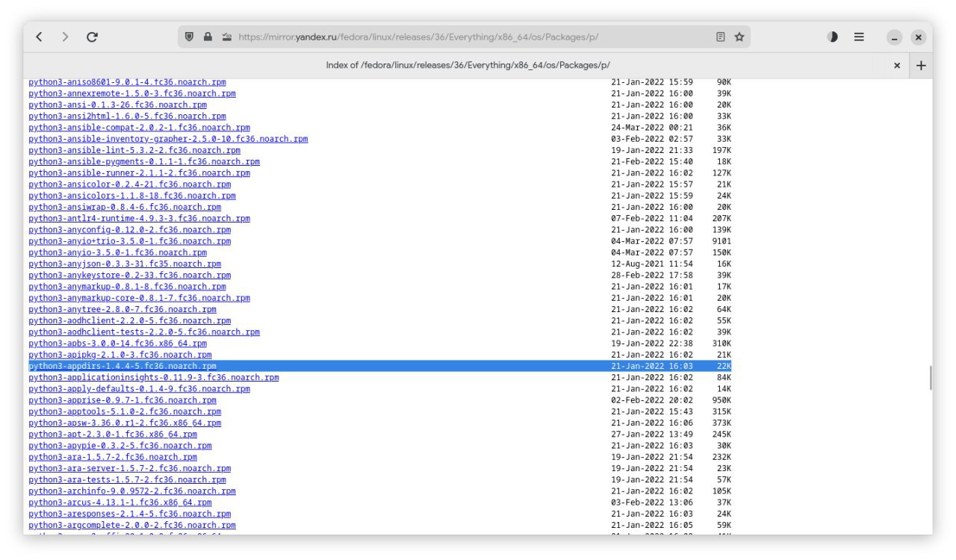This screenshot has height=560, width=956.
Task: Download python3-ara-tests-1.5.7-2.fc36.noarch.rpm
Action: click(x=127, y=479)
